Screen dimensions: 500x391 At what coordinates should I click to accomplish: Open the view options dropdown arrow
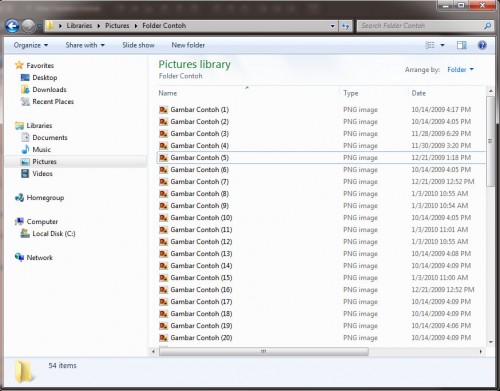442,45
